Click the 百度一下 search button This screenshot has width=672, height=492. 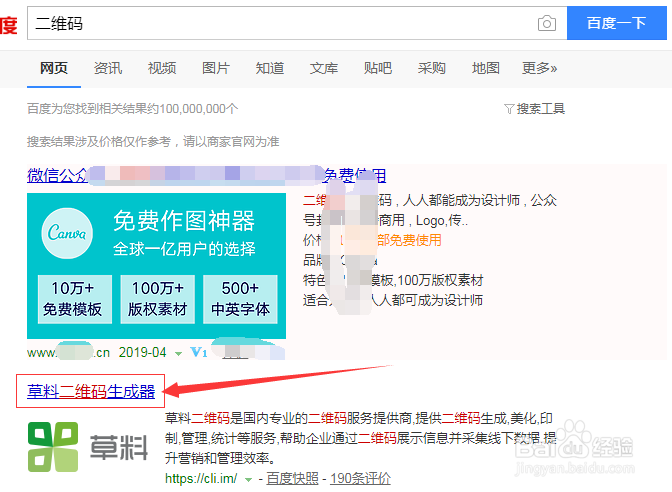coord(616,23)
